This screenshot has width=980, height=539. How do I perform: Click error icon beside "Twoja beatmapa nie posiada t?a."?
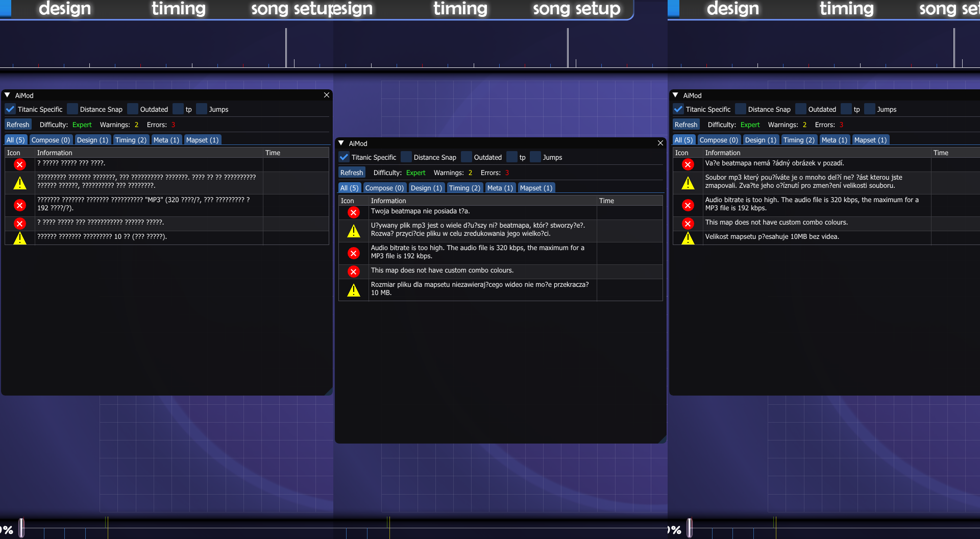click(x=353, y=212)
